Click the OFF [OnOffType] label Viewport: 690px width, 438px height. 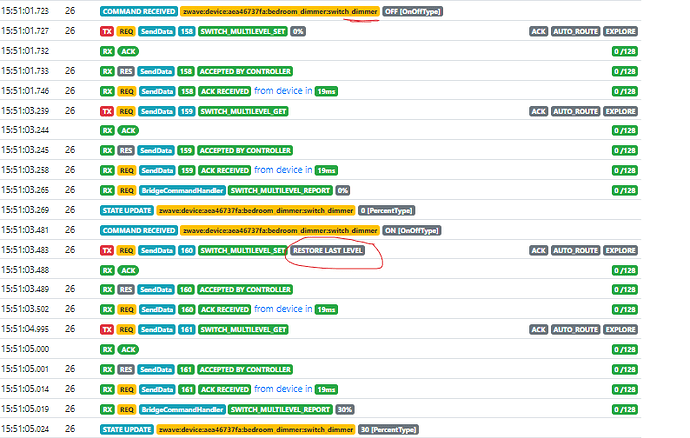[x=413, y=11]
